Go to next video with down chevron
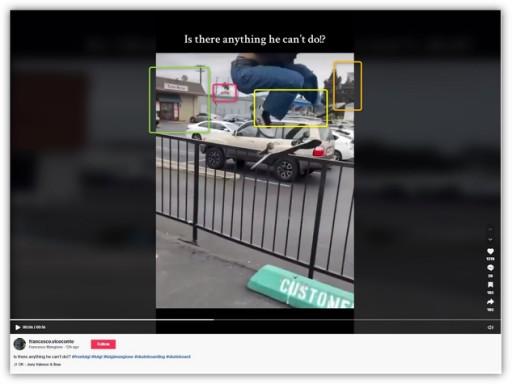The width and height of the screenshot is (512, 384). [490, 239]
